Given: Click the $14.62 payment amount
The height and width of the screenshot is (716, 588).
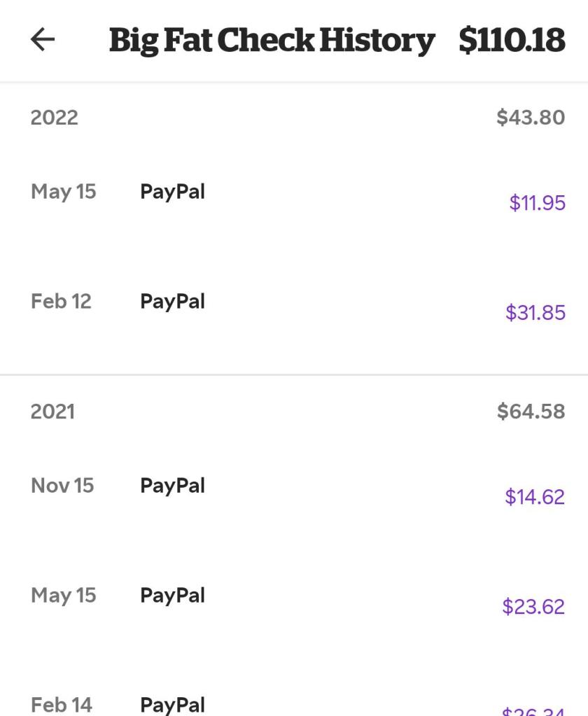Looking at the screenshot, I should (x=535, y=497).
